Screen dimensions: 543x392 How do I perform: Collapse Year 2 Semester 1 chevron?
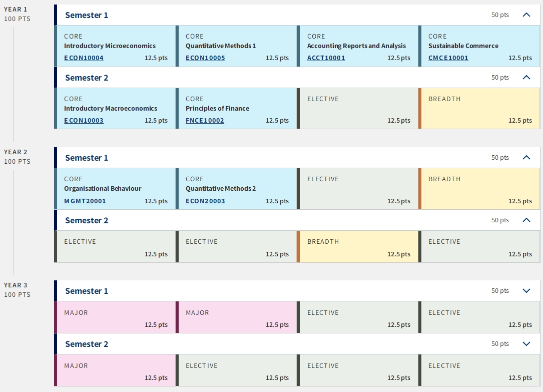(526, 158)
